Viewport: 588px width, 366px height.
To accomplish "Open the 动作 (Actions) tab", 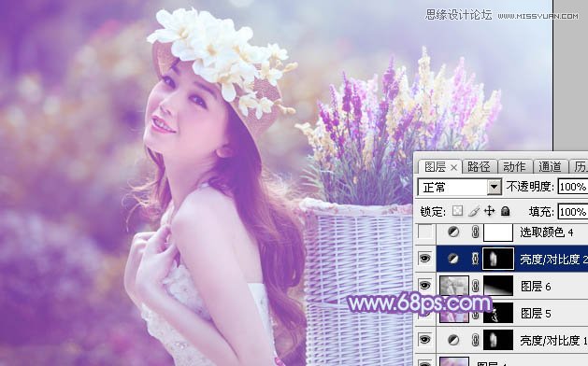I will (514, 167).
